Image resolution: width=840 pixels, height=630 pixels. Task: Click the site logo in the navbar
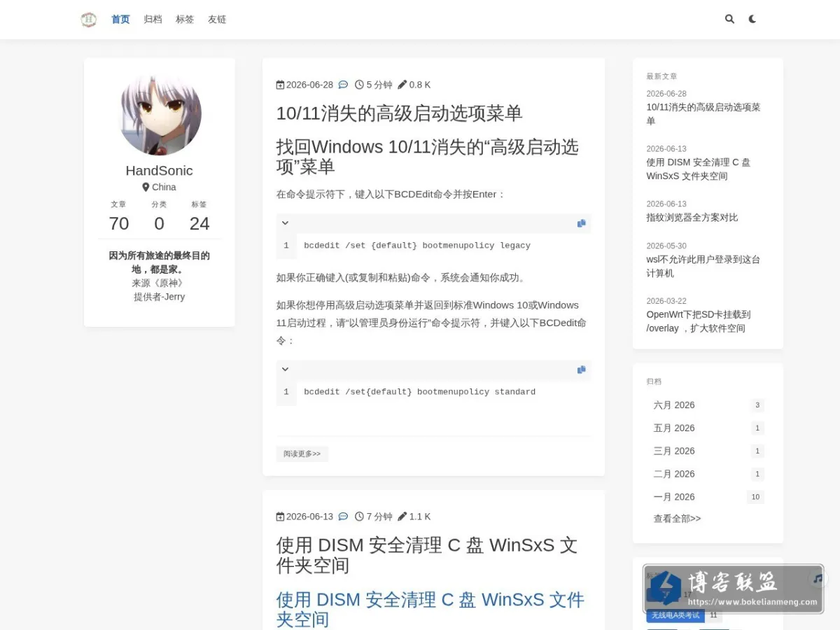[x=88, y=20]
